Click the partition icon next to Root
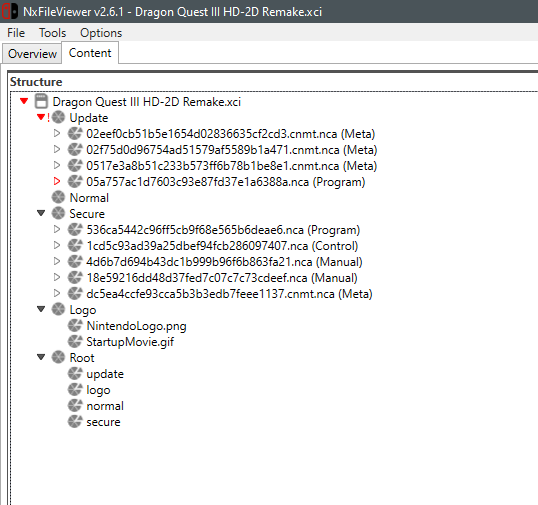Viewport: 538px width, 505px height. [58, 357]
